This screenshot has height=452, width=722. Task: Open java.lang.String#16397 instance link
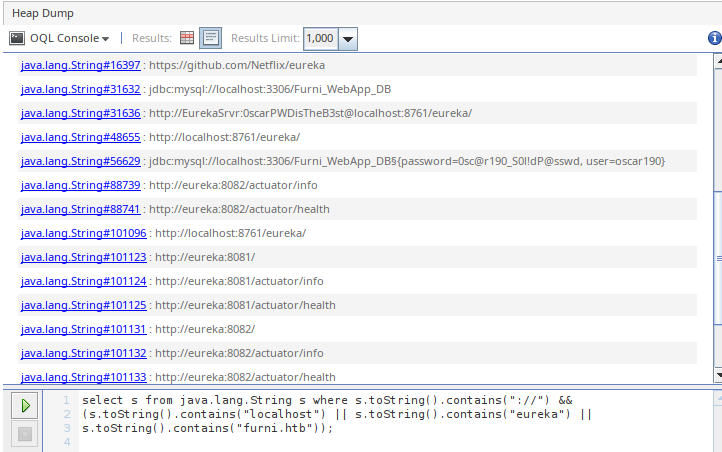pos(80,65)
